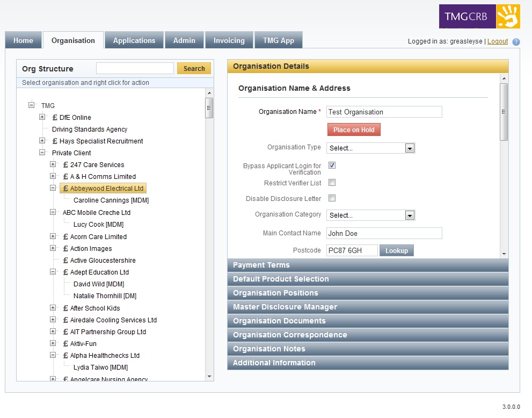The width and height of the screenshot is (532, 418).
Task: Click the postcode Lookup button
Action: coord(397,250)
